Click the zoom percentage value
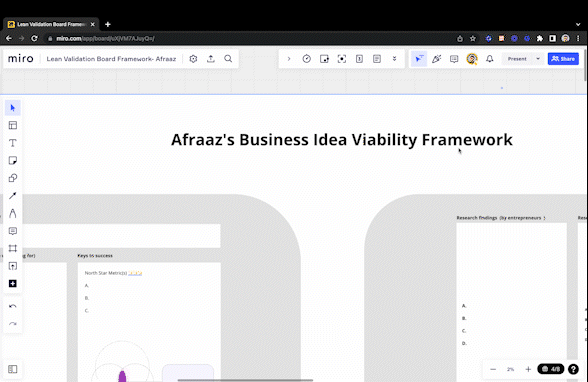 point(511,369)
